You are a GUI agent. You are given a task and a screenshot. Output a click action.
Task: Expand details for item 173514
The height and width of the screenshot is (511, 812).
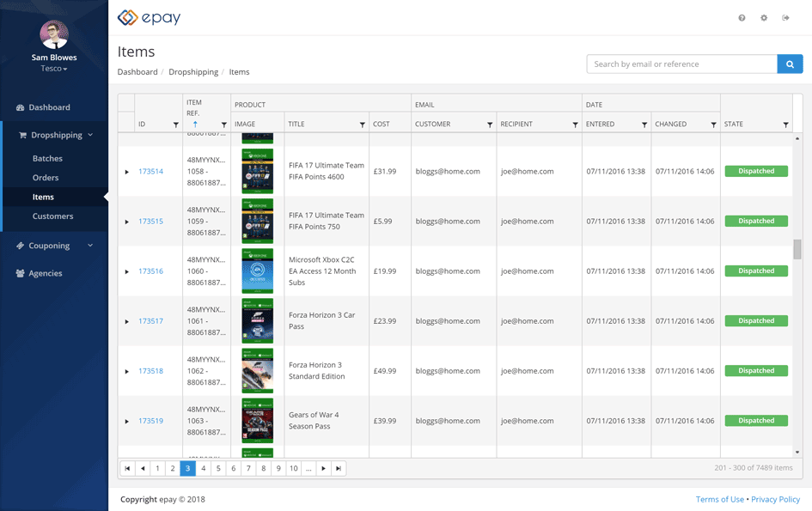(x=125, y=171)
